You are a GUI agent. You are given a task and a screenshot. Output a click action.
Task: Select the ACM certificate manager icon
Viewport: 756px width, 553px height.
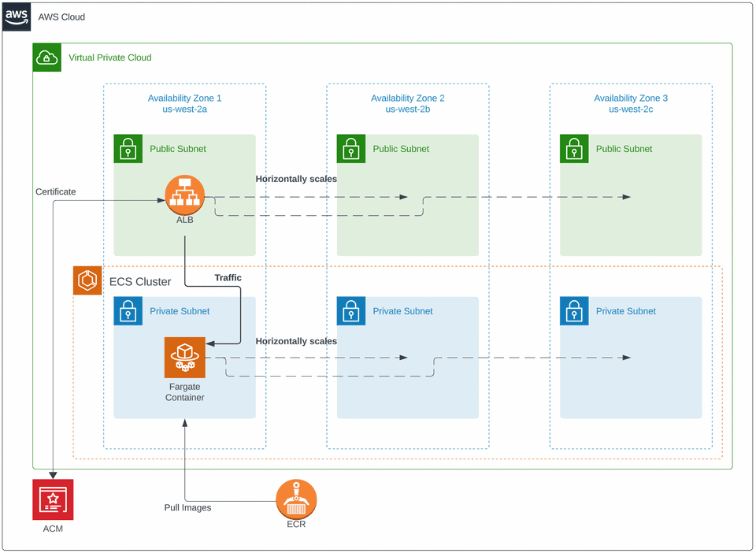(53, 499)
